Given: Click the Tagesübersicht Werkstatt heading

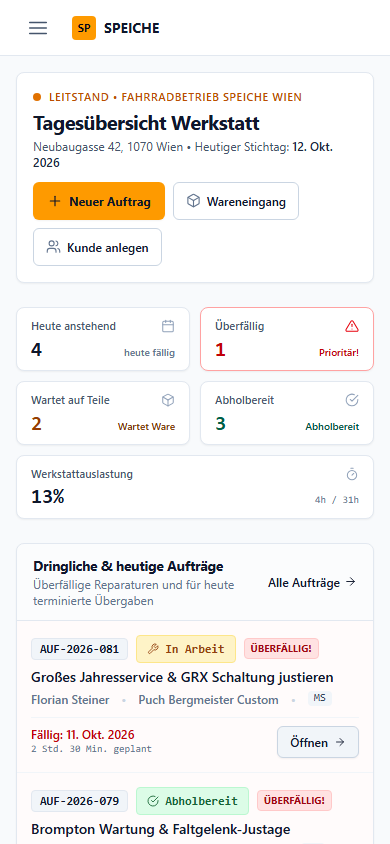Looking at the screenshot, I should tap(146, 123).
